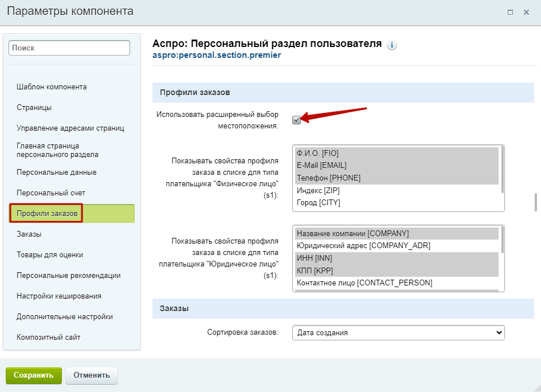541x392 pixels.
Task: Go to Заказы section in sidebar
Action: [x=29, y=234]
